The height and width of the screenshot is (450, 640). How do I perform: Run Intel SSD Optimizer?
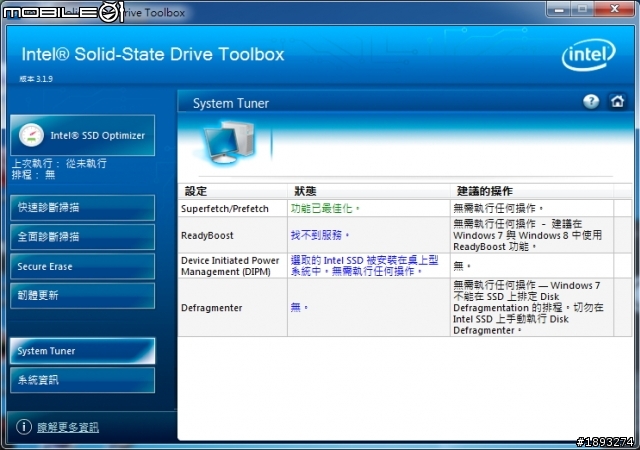point(82,136)
